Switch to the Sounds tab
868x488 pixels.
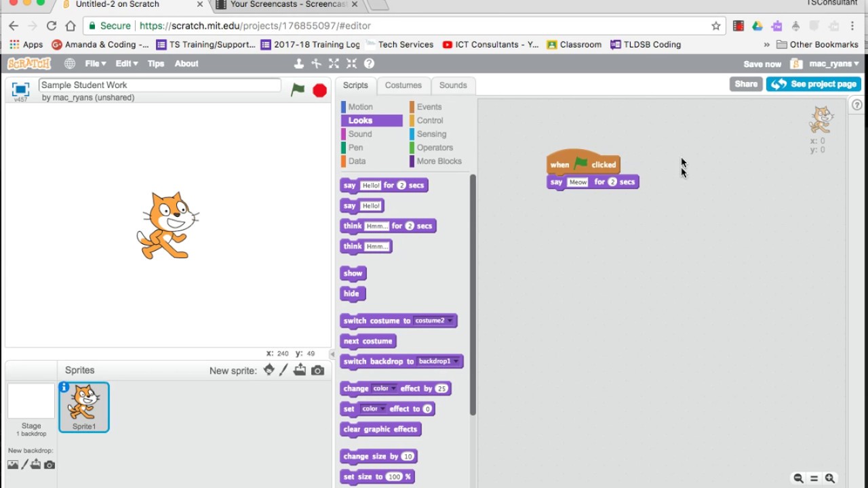tap(453, 85)
